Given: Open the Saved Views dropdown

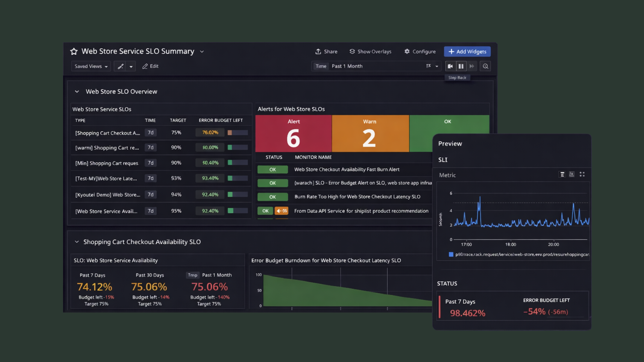Looking at the screenshot, I should pos(91,66).
